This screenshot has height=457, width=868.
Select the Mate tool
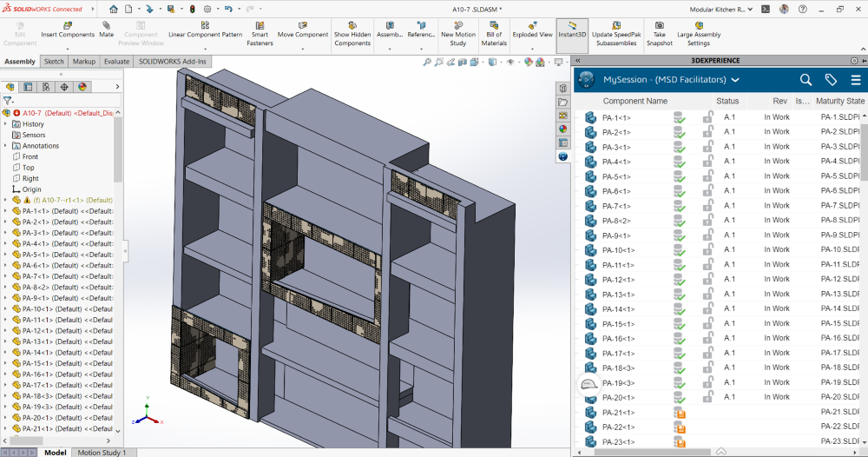click(x=106, y=30)
